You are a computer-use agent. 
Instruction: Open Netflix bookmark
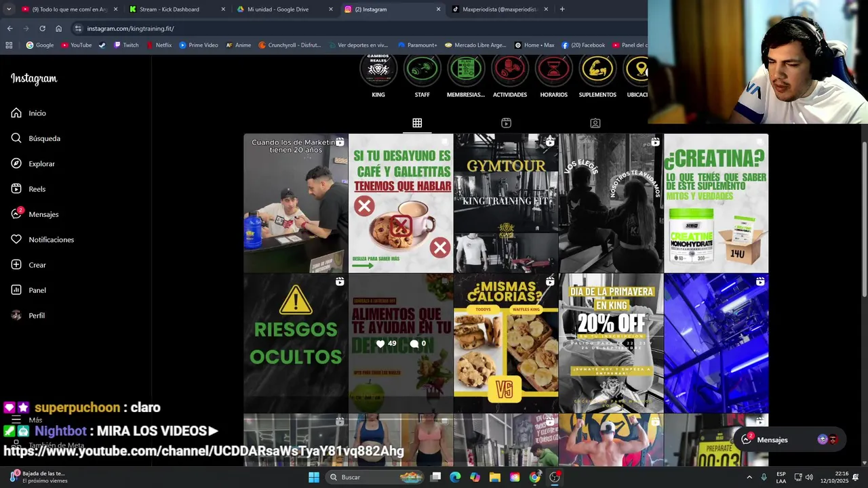[159, 45]
